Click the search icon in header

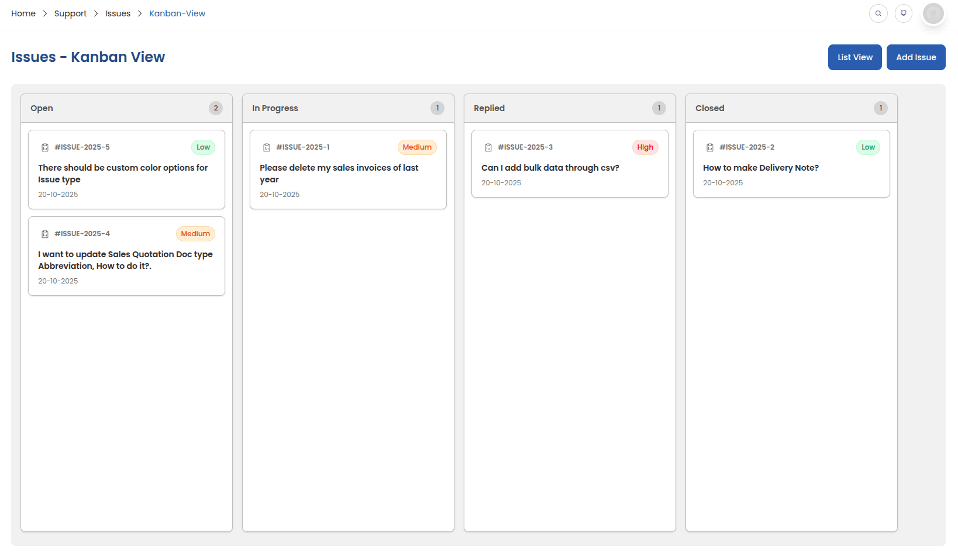click(x=878, y=13)
